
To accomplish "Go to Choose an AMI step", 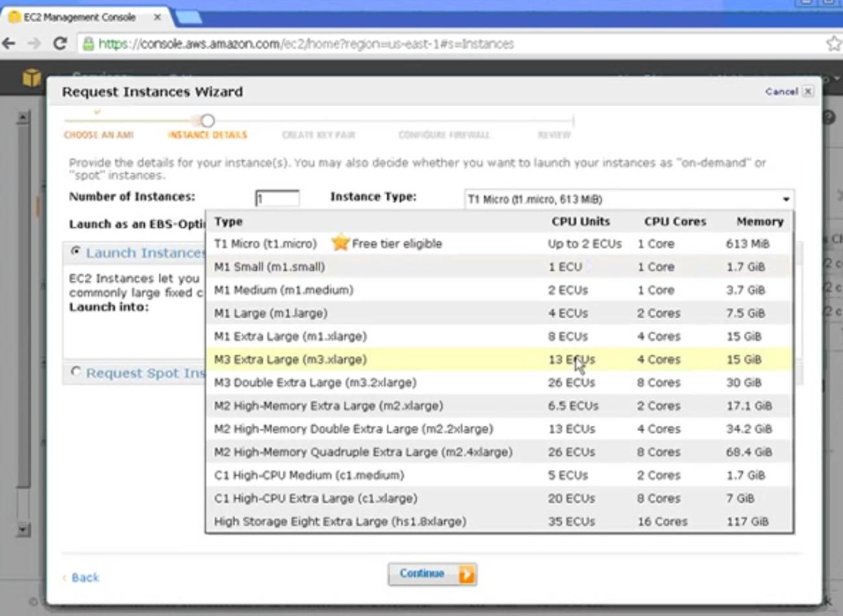I will 99,135.
